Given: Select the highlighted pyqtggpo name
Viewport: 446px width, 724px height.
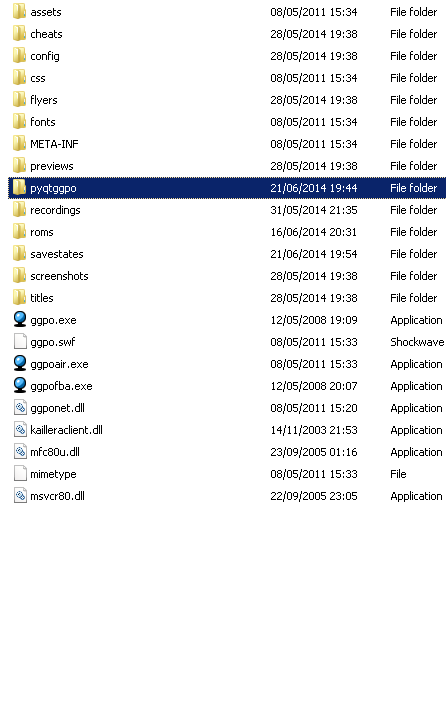Looking at the screenshot, I should pyautogui.click(x=53, y=188).
